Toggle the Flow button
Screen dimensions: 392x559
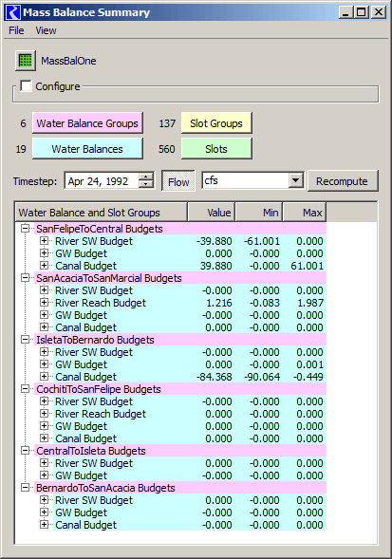[x=178, y=181]
